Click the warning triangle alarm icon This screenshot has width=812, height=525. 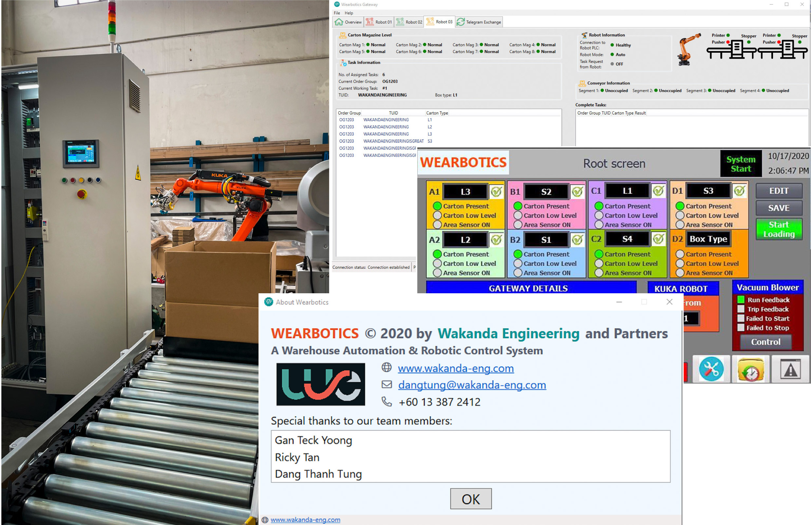coord(790,370)
